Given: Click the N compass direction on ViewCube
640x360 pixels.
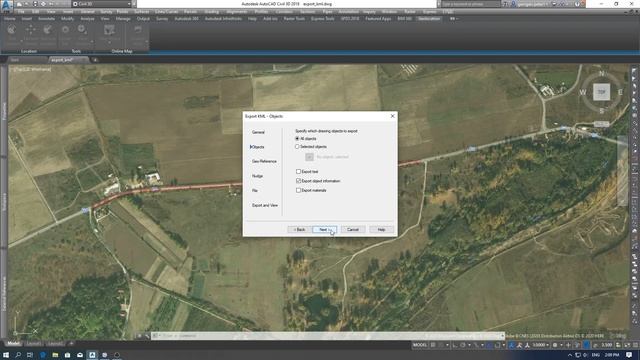Looking at the screenshot, I should click(602, 73).
